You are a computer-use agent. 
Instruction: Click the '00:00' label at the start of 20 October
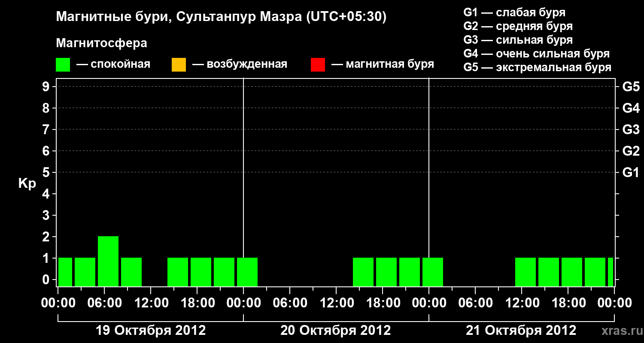pyautogui.click(x=243, y=303)
